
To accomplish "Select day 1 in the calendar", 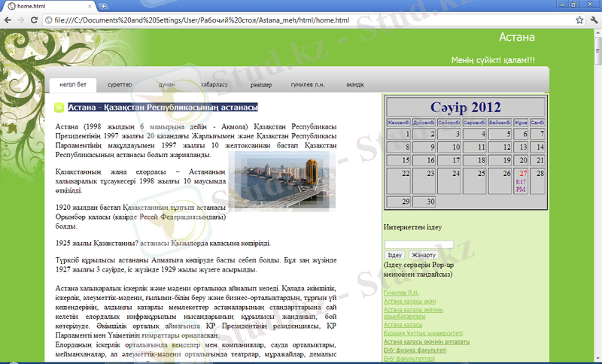I will (399, 134).
